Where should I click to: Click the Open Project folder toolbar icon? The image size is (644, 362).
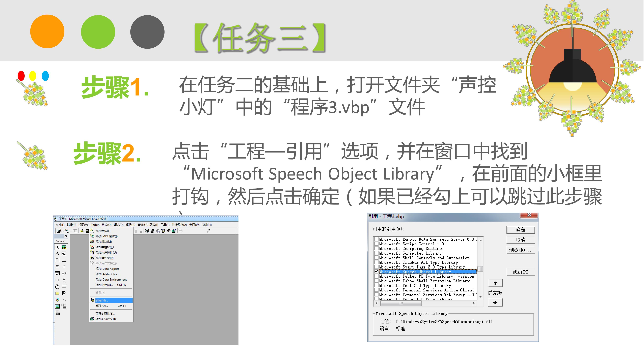[x=82, y=231]
